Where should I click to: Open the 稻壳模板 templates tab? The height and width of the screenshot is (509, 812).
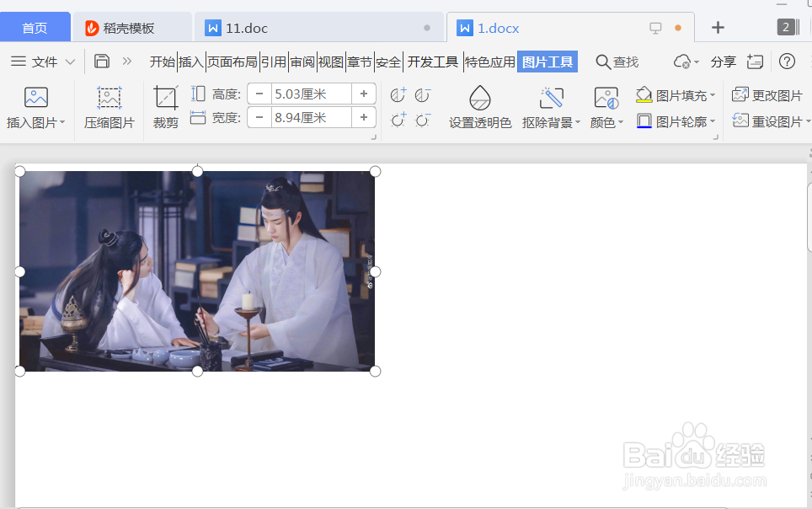[132, 28]
